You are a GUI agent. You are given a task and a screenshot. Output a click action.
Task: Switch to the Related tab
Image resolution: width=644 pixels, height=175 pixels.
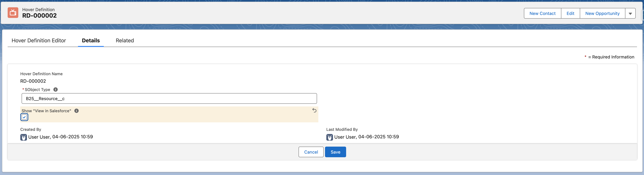pyautogui.click(x=125, y=41)
